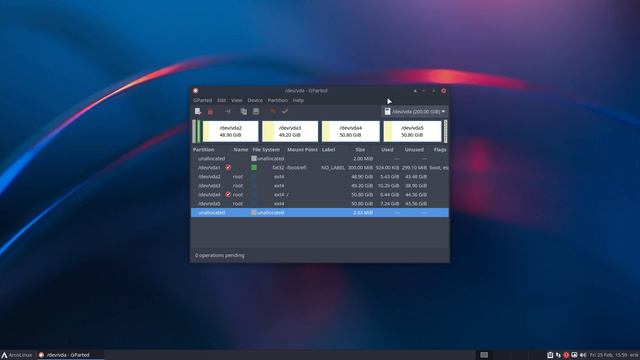Open the GParted menu
The image size is (640, 360).
(202, 100)
